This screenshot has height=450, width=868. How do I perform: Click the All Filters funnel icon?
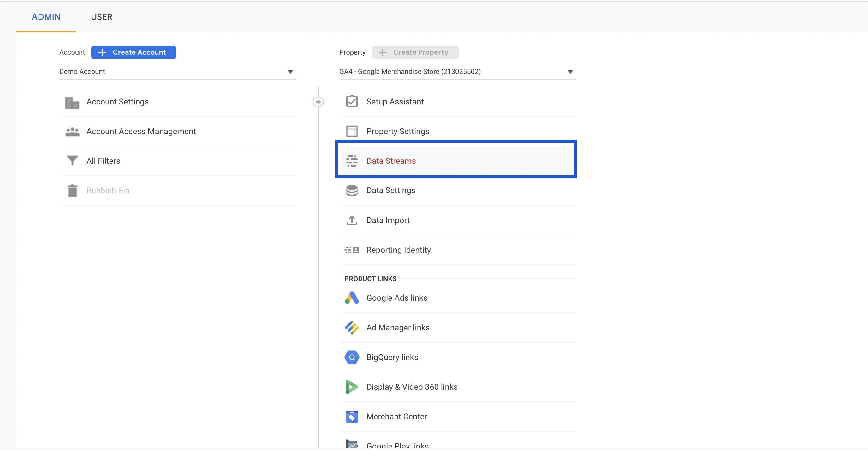(x=72, y=161)
